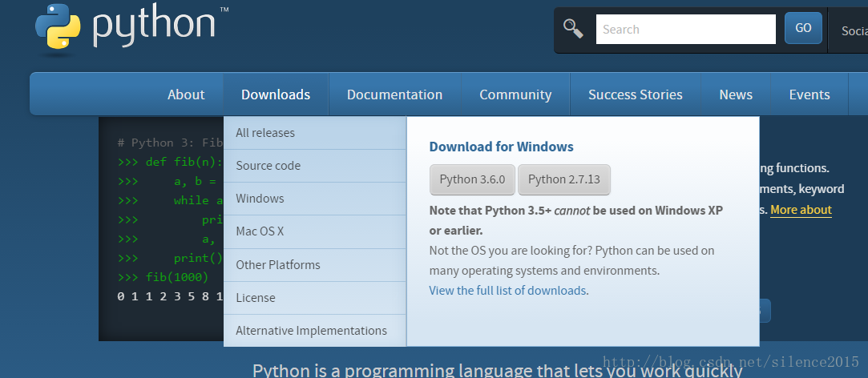Download Python 3.6.0 button

tap(472, 179)
